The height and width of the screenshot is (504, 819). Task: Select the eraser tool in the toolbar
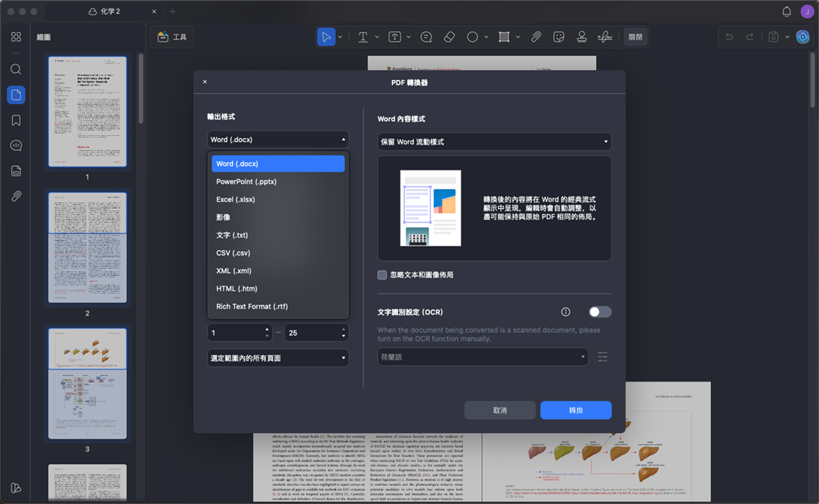[450, 37]
